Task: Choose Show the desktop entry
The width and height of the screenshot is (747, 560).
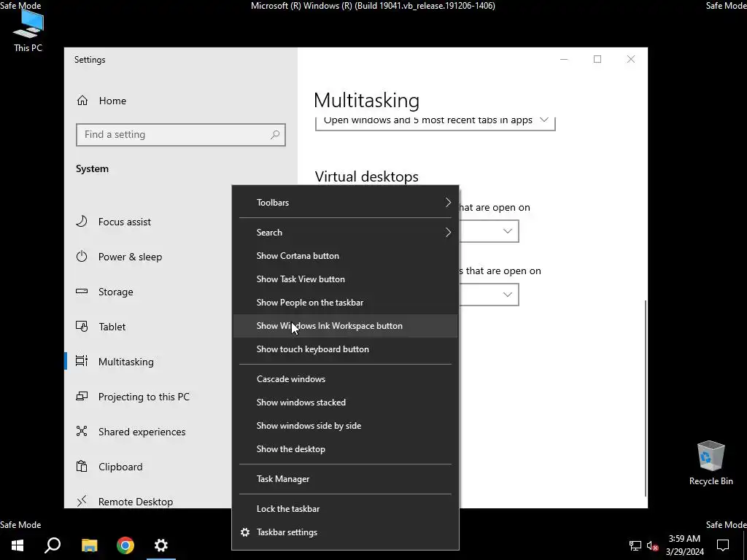Action: [x=345, y=449]
